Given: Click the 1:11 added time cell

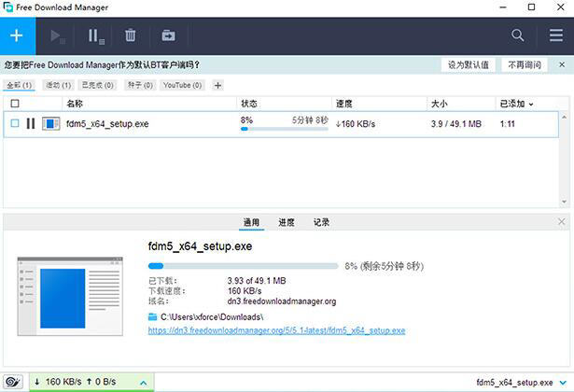Looking at the screenshot, I should [x=508, y=124].
